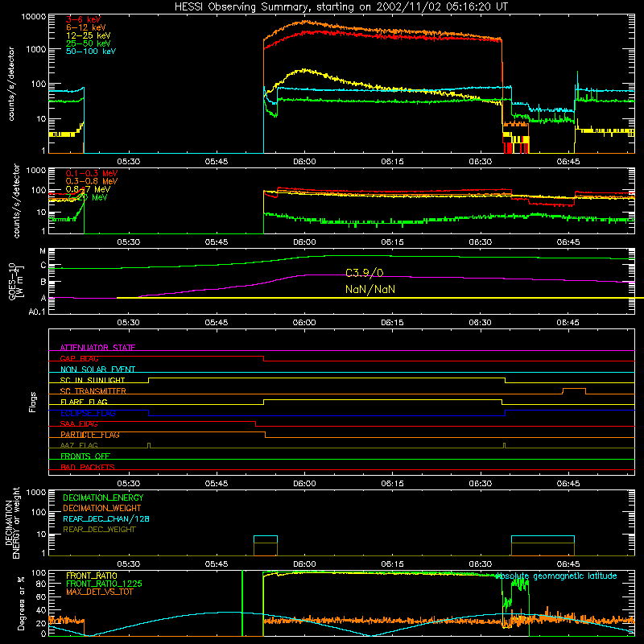This screenshot has height=644, width=644.
Task: Click the dim olive A47_FLAG label
Action: pyautogui.click(x=79, y=445)
